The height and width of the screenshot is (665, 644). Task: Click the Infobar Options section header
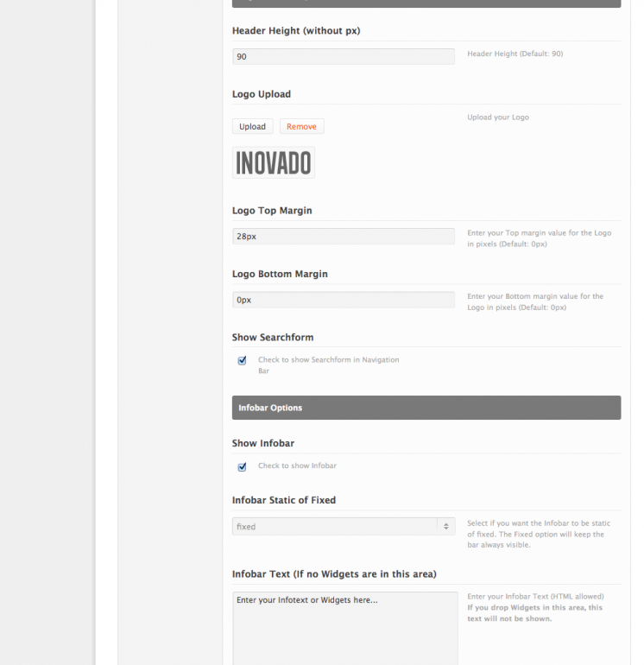[x=426, y=408]
